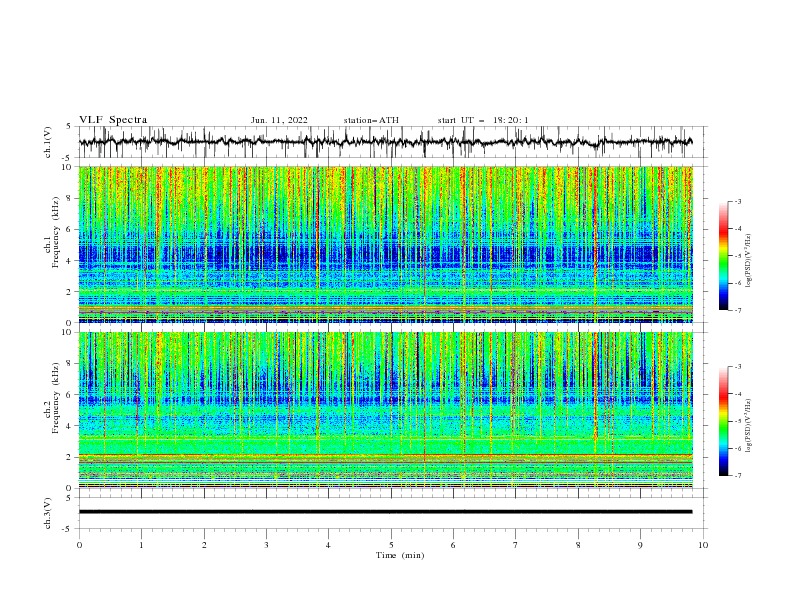Click inside the ch.1 spectrogram panel

click(x=385, y=244)
